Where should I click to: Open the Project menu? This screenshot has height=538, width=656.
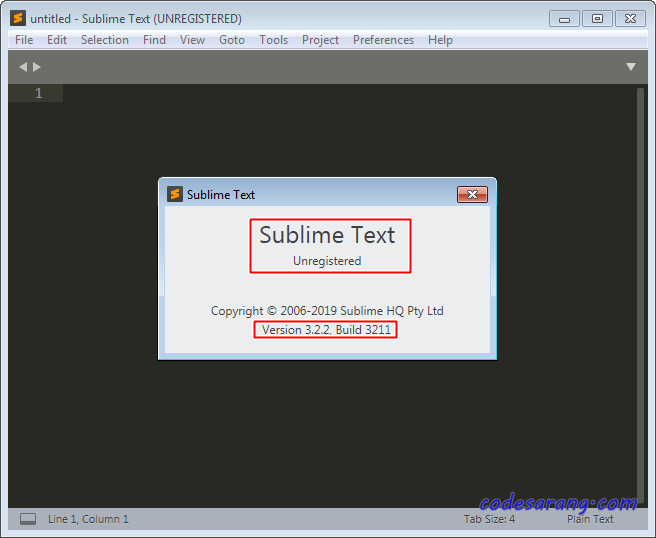point(320,40)
